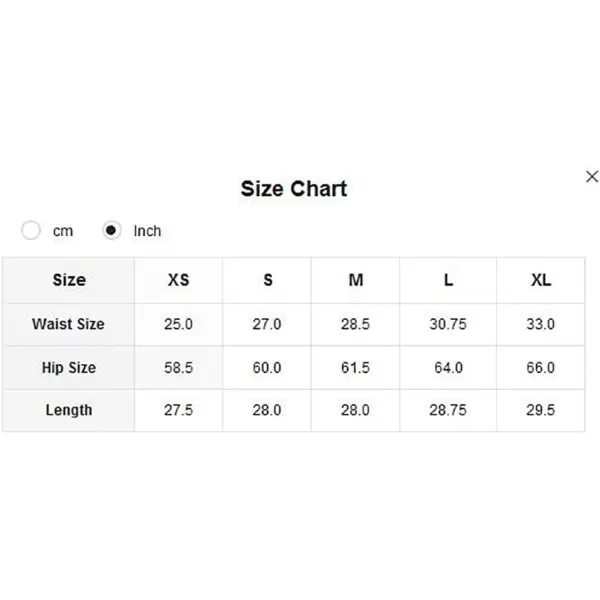Click the 58.5 hip value for XS
The image size is (600, 600).
178,368
